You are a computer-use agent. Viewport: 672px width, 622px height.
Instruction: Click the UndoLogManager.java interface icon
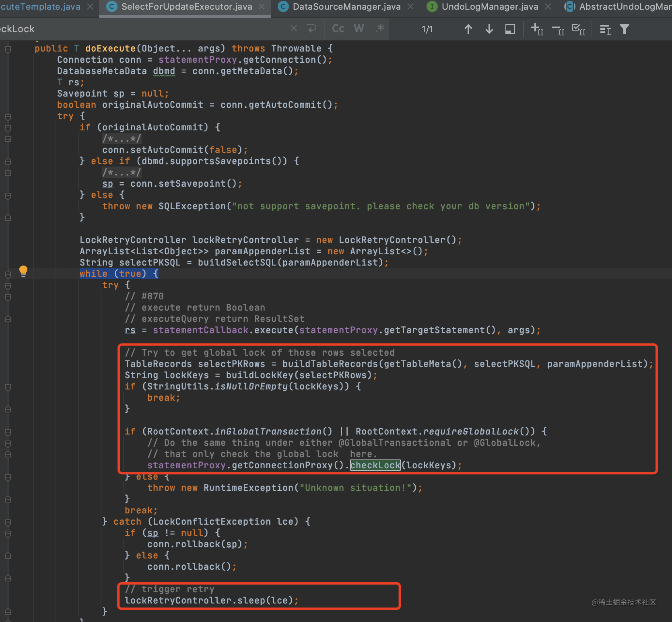click(432, 6)
